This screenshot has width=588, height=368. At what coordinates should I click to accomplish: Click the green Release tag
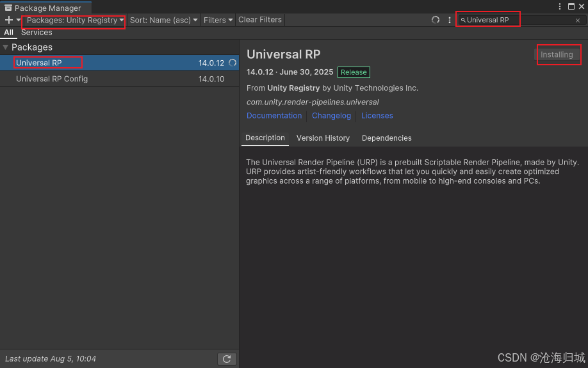coord(354,72)
